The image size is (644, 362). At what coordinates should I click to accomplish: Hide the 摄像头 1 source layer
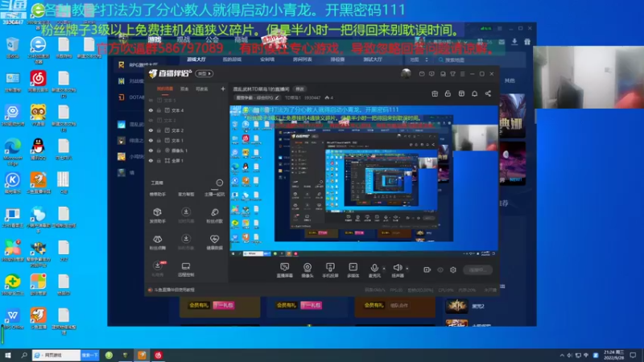pyautogui.click(x=151, y=150)
